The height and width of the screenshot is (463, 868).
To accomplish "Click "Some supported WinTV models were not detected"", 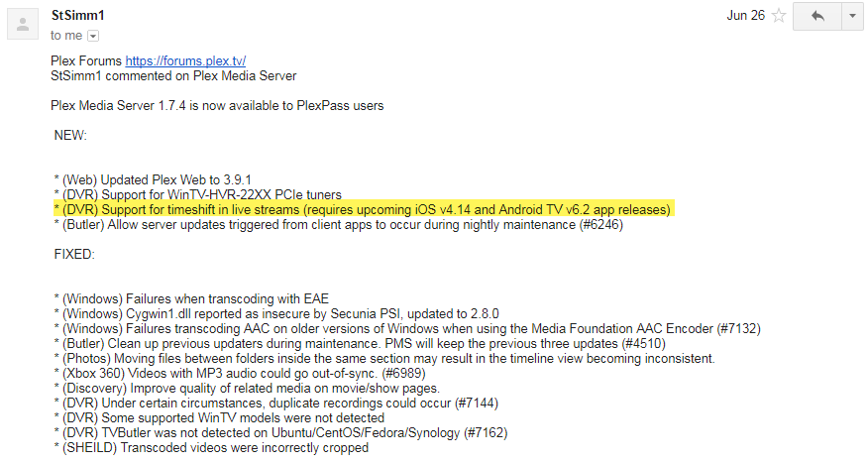I will pos(219,418).
